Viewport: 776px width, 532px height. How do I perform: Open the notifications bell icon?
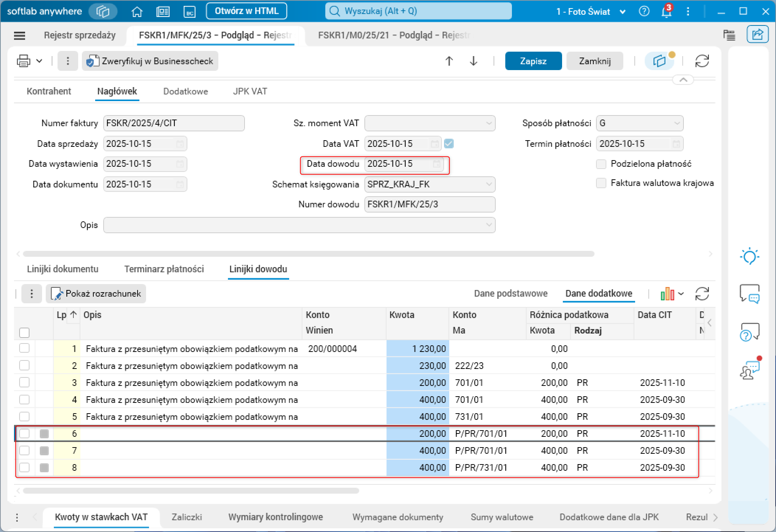(666, 11)
